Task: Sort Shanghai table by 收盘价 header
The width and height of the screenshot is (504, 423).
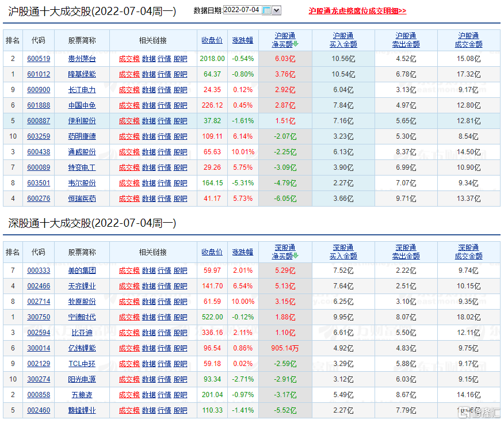Action: click(x=212, y=40)
